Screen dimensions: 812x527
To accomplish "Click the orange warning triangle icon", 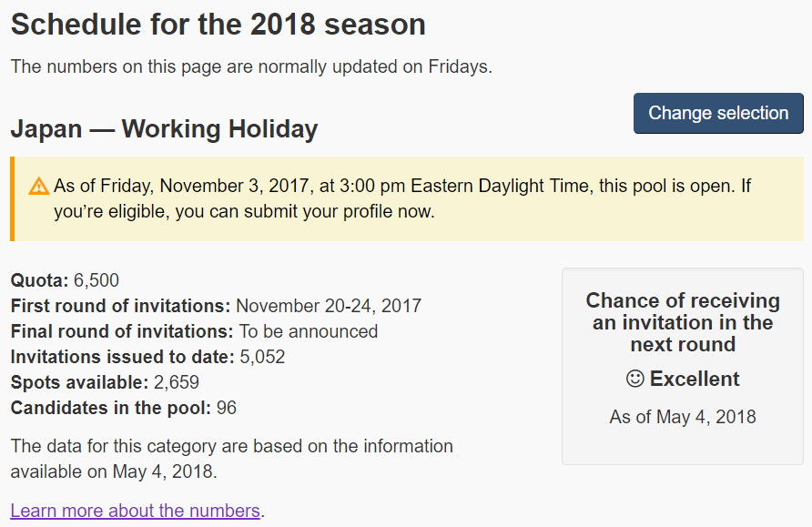I will coord(39,187).
